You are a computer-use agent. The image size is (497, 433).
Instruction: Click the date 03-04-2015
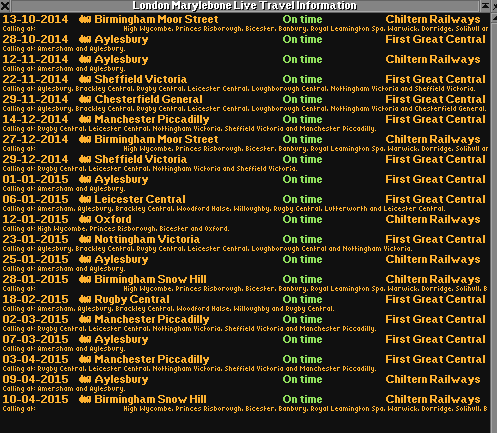(x=35, y=359)
